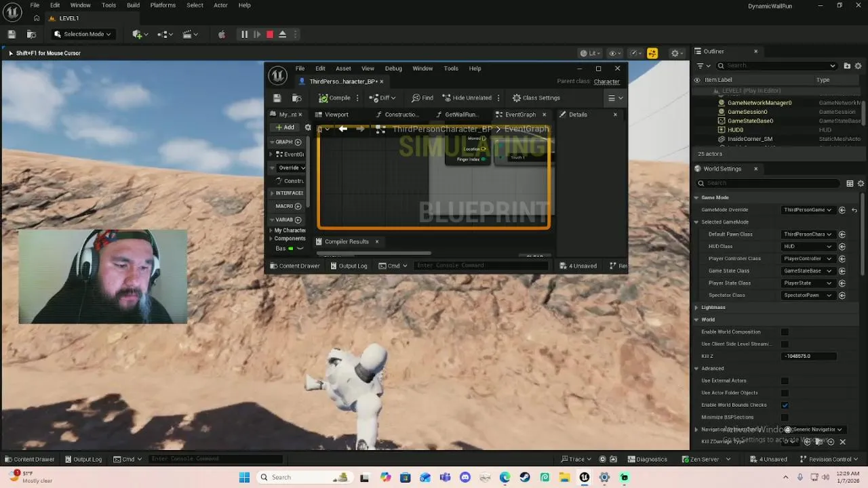Navigate back in the Blueprint graph history
868x488 pixels.
click(343, 129)
